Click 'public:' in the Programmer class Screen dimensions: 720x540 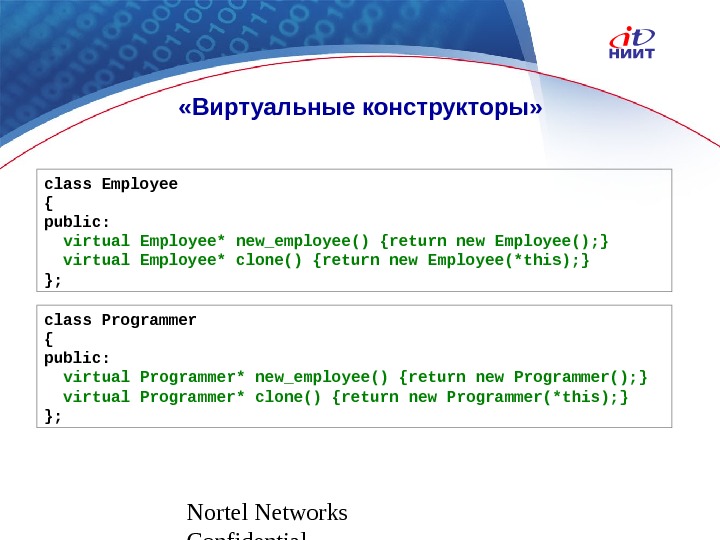(77, 358)
